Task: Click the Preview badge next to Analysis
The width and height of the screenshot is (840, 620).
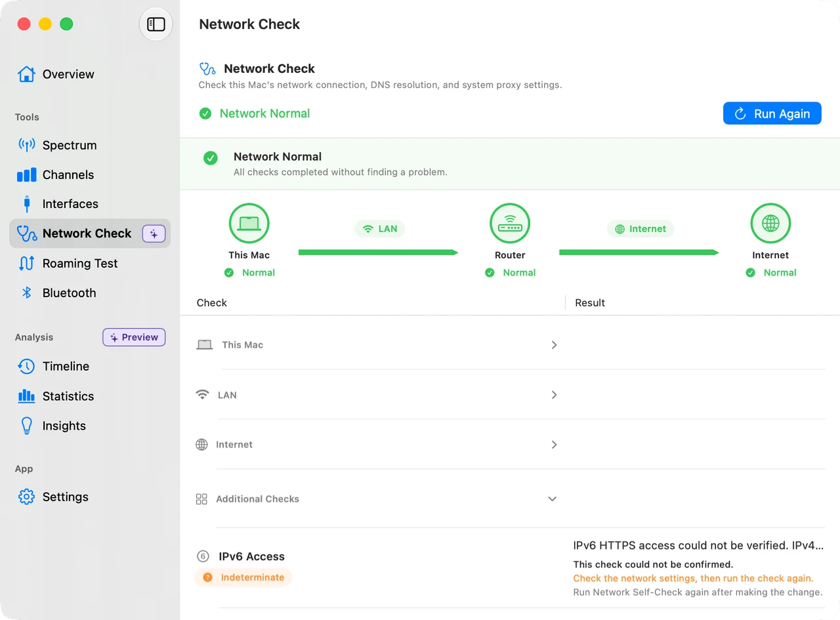Action: point(134,337)
